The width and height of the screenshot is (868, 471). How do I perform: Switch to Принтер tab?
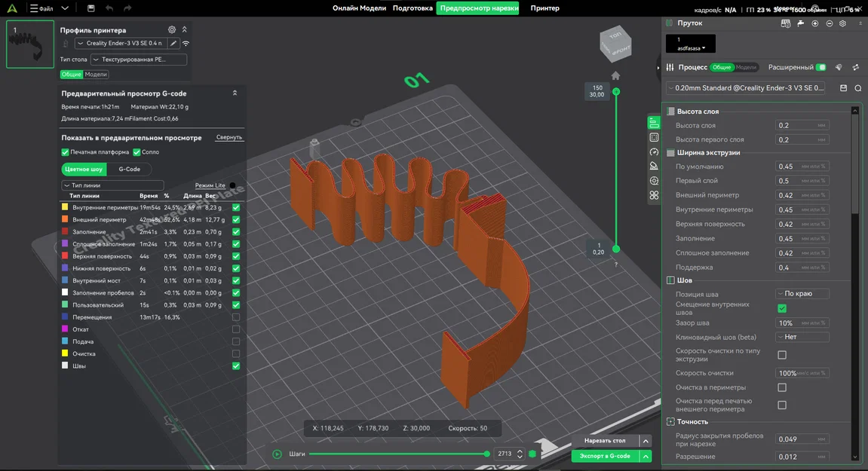tap(544, 8)
